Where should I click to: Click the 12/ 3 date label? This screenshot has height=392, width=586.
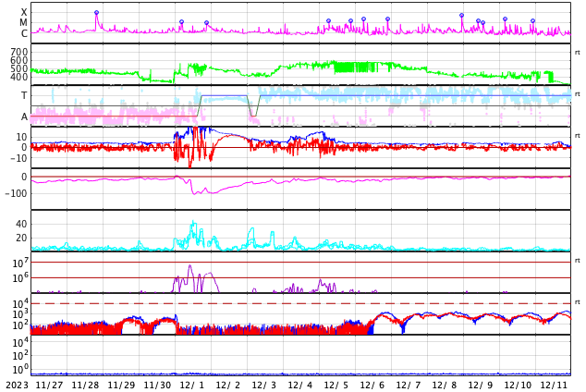(264, 386)
